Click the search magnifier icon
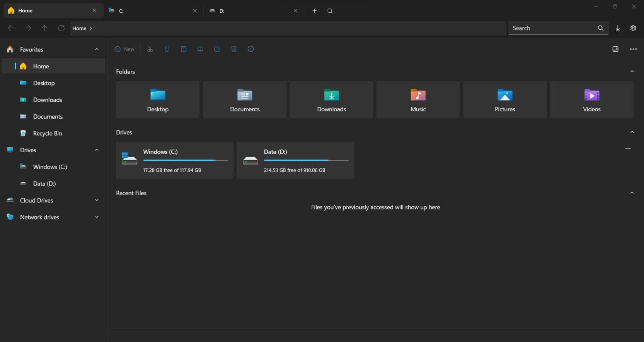The height and width of the screenshot is (342, 644). [600, 28]
